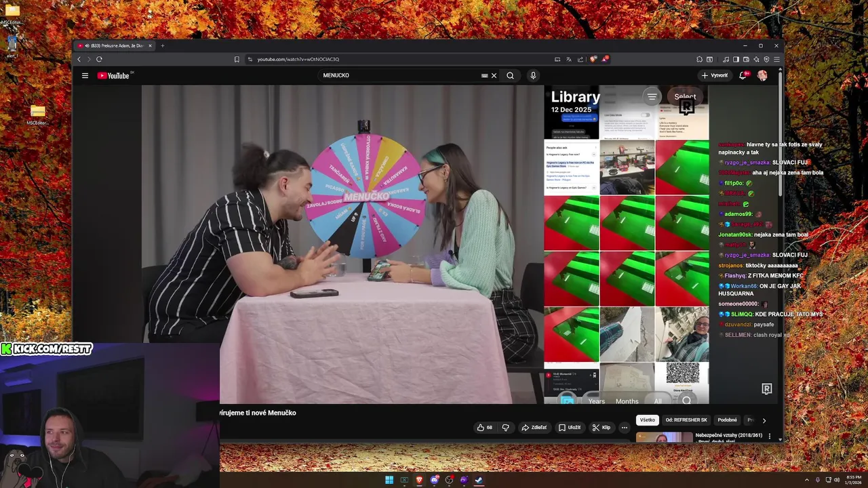Switch to the Prekusne Adam browser tab
Screen dimensions: 868x488
tap(114, 45)
